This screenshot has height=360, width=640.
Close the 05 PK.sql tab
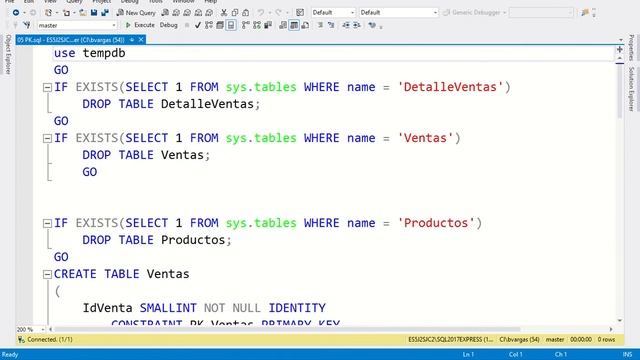pos(141,40)
